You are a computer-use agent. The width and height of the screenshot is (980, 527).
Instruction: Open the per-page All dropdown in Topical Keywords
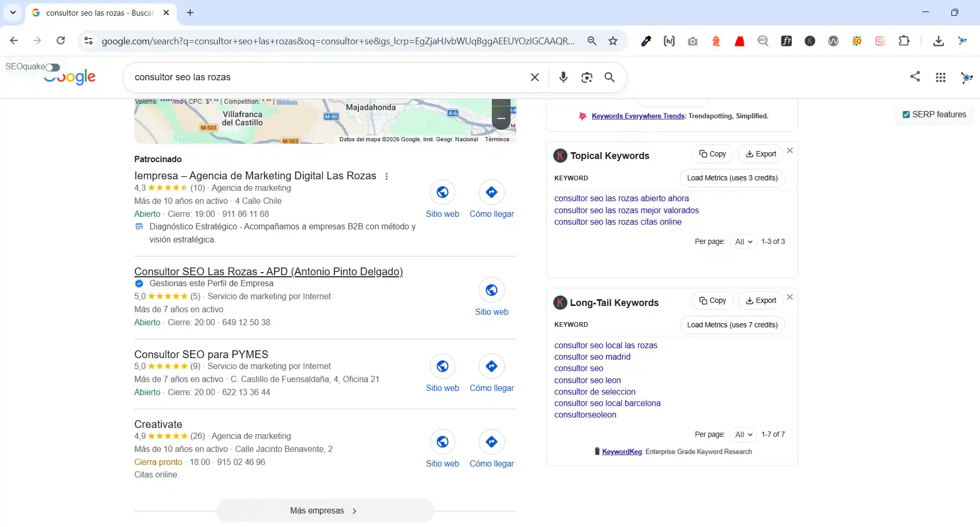tap(744, 241)
